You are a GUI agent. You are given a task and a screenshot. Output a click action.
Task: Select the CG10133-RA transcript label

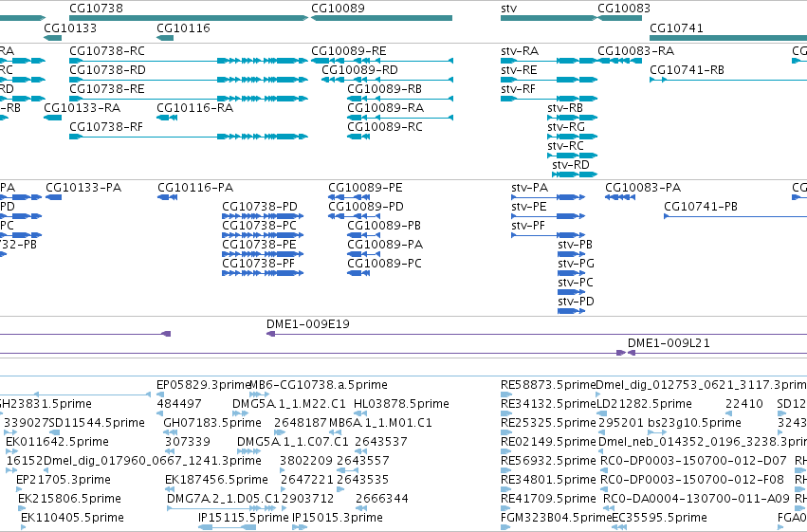coord(82,107)
